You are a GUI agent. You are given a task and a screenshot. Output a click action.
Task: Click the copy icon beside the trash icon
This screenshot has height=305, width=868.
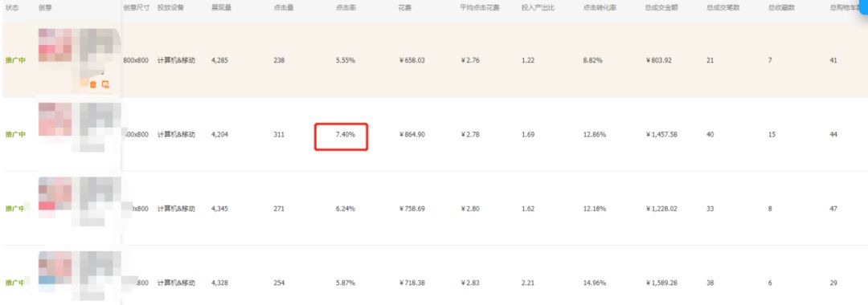click(105, 84)
